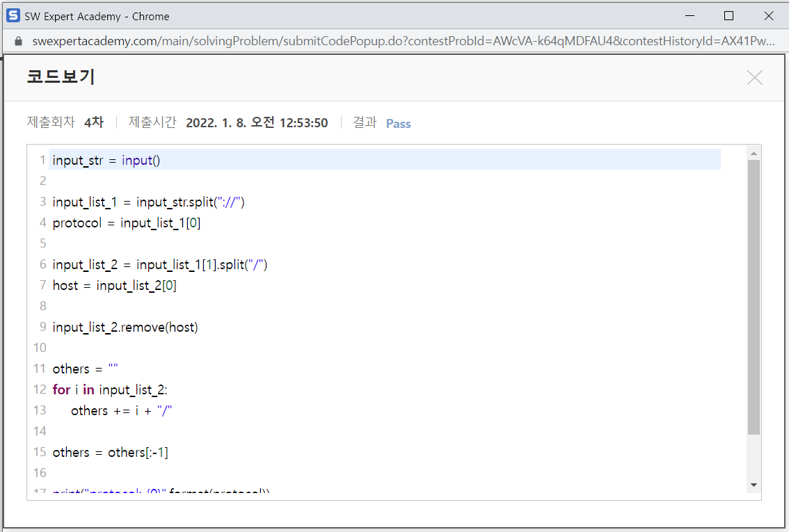Click code line input_str = input()
Viewport: 789px width, 532px height.
pyautogui.click(x=106, y=161)
